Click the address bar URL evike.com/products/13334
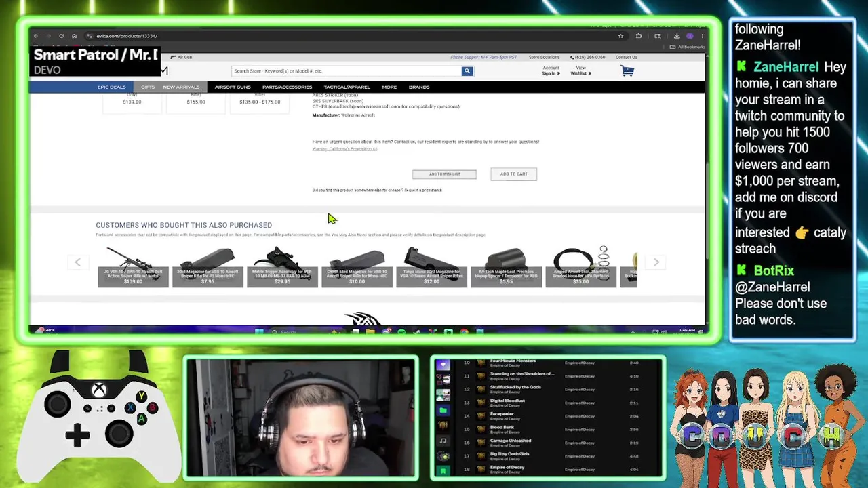 coord(127,36)
